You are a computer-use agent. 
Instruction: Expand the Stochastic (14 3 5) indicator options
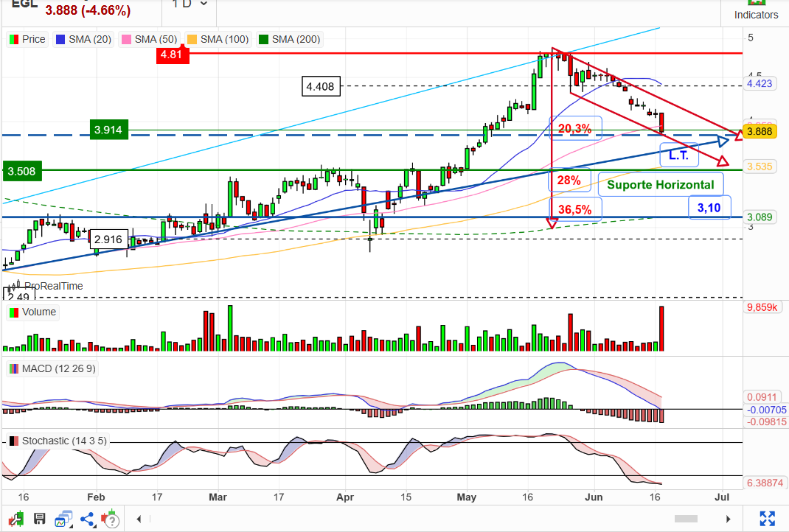click(x=58, y=441)
